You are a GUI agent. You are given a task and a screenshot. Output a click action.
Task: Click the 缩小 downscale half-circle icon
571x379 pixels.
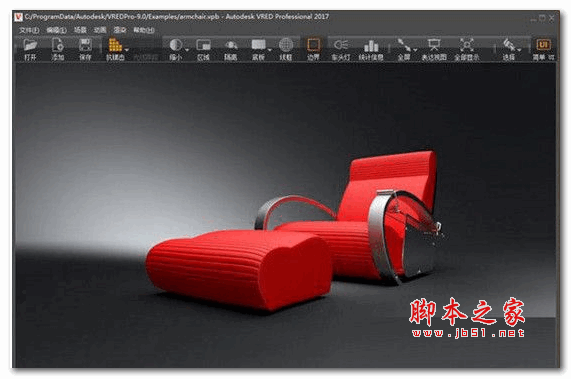[176, 45]
